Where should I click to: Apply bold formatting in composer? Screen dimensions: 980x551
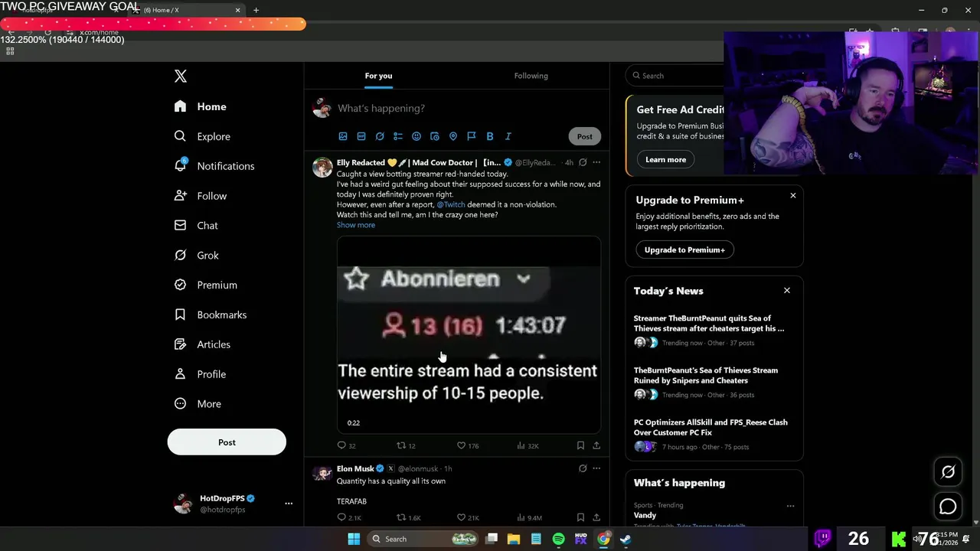(x=490, y=136)
